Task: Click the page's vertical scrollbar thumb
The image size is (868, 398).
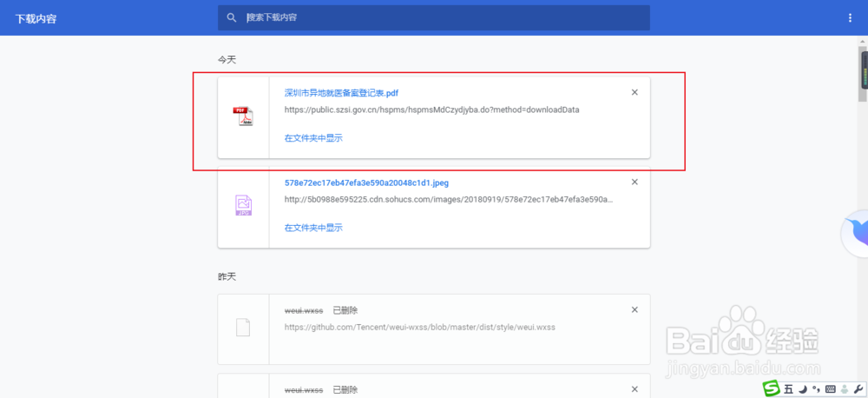Action: tap(863, 74)
